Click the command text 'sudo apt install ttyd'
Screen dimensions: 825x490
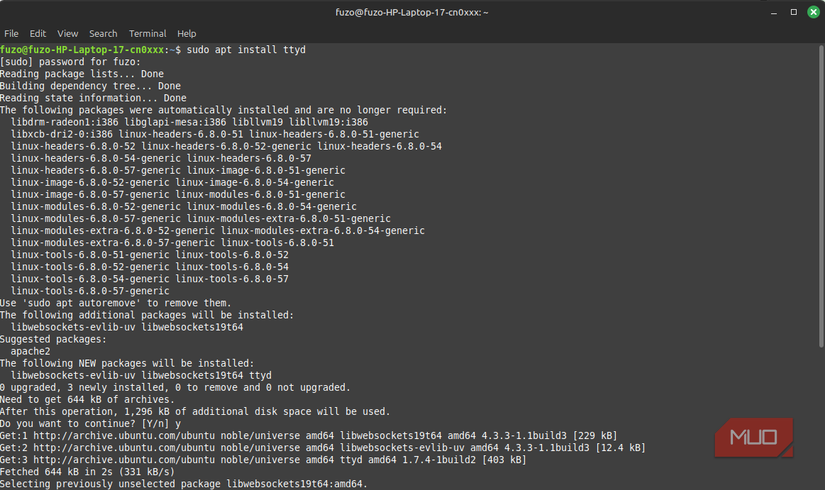[246, 49]
